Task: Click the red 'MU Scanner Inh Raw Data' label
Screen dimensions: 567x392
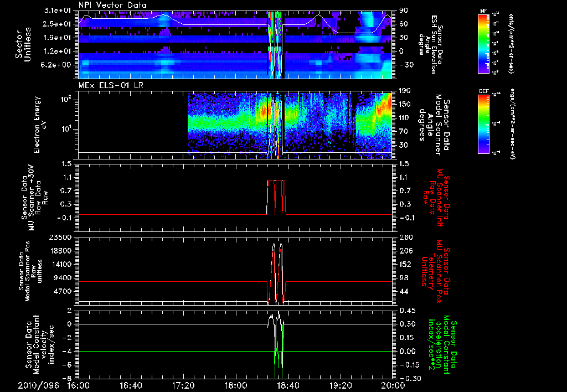Action: (435, 198)
